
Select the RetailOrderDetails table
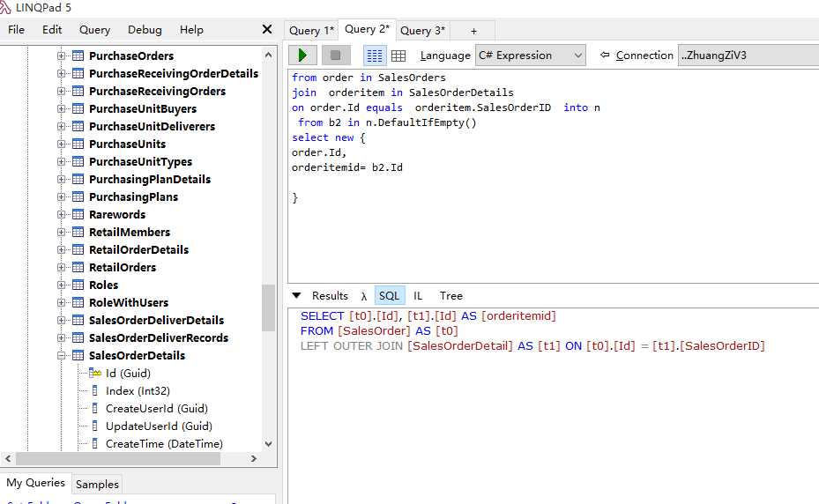(x=139, y=249)
